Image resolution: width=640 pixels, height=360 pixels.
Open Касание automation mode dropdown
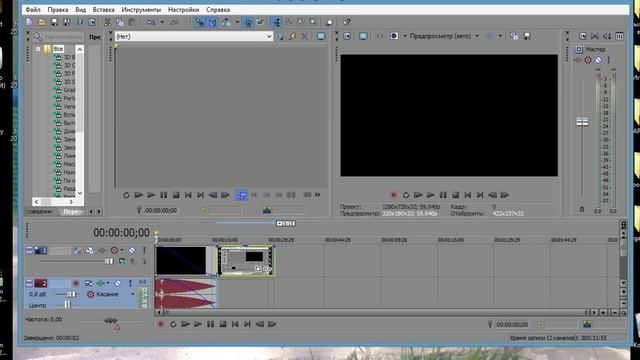click(x=133, y=294)
